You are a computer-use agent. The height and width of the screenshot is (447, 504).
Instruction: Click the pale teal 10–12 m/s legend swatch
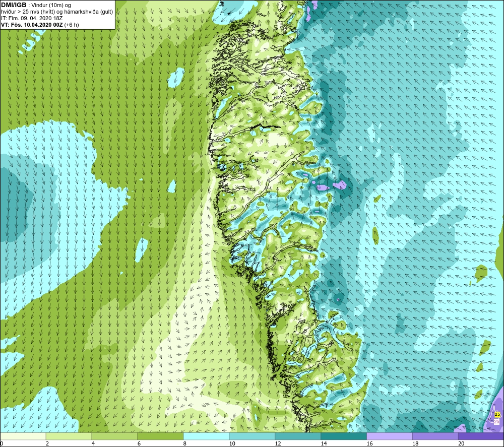click(x=252, y=436)
